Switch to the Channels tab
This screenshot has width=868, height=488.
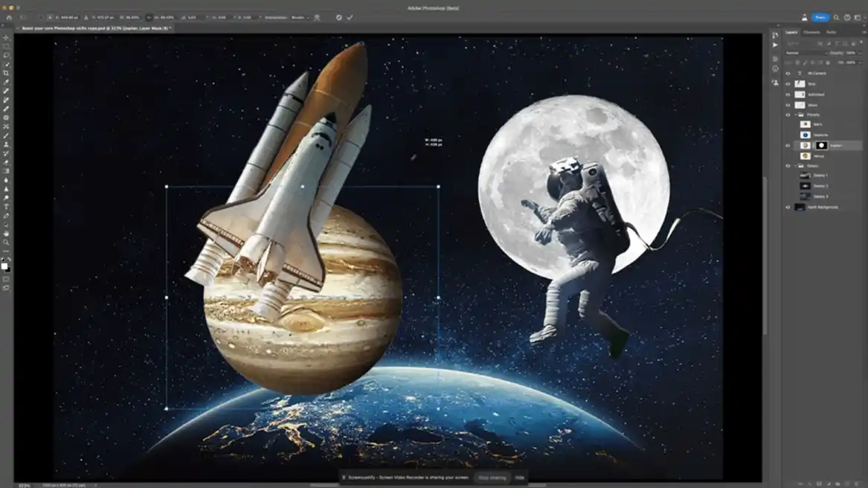point(811,32)
